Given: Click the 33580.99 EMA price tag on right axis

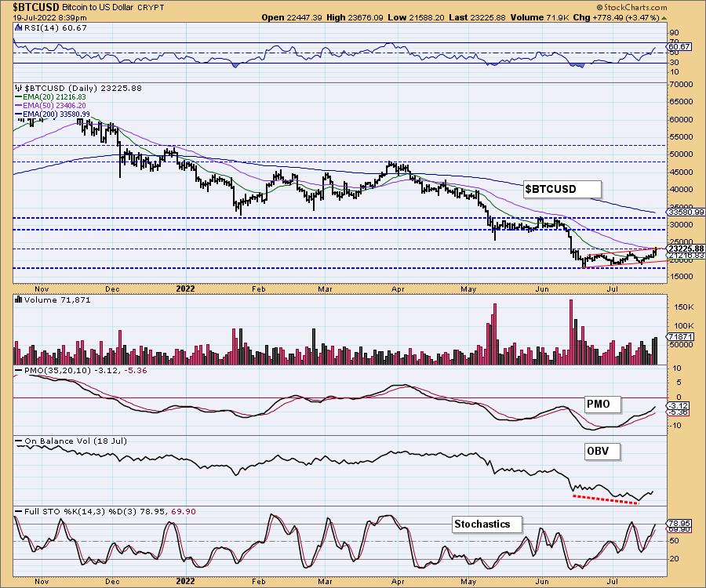Looking at the screenshot, I should (686, 212).
